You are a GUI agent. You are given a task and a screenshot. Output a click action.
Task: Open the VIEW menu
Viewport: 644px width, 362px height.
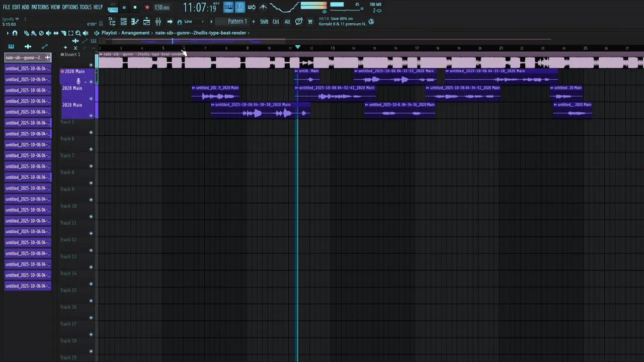point(55,7)
